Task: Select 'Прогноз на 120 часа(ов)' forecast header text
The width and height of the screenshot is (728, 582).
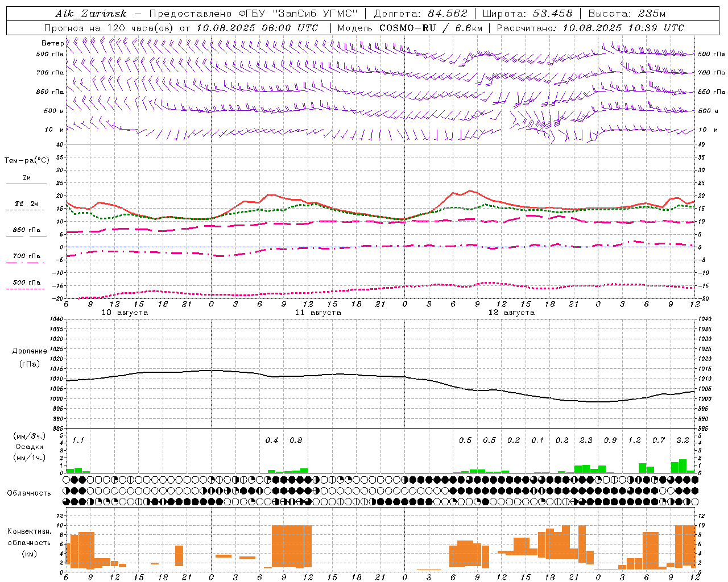Action: [x=109, y=28]
